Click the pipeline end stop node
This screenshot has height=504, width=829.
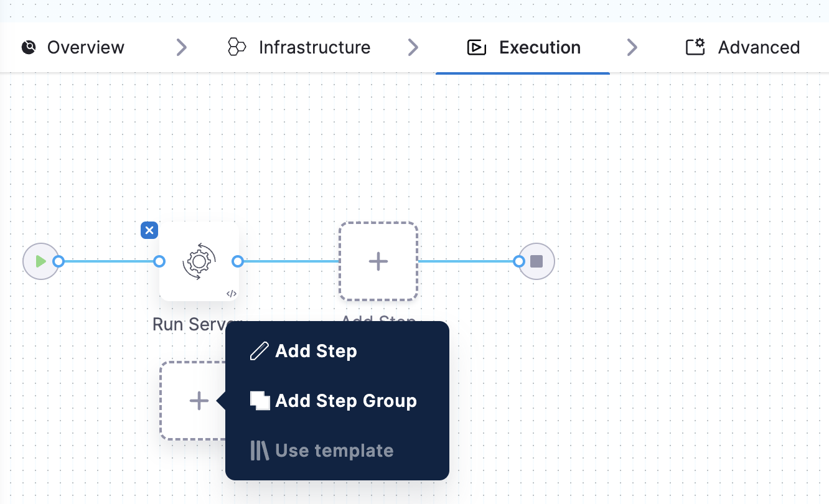(x=536, y=261)
